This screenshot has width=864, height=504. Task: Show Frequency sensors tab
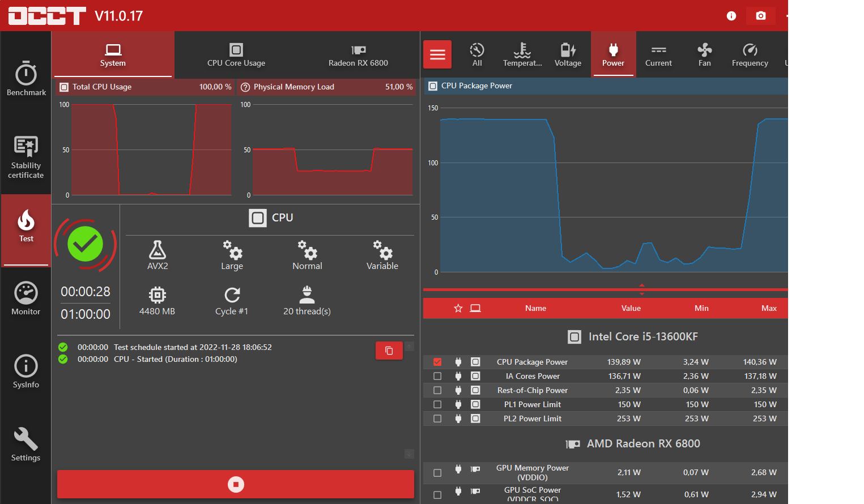(750, 55)
